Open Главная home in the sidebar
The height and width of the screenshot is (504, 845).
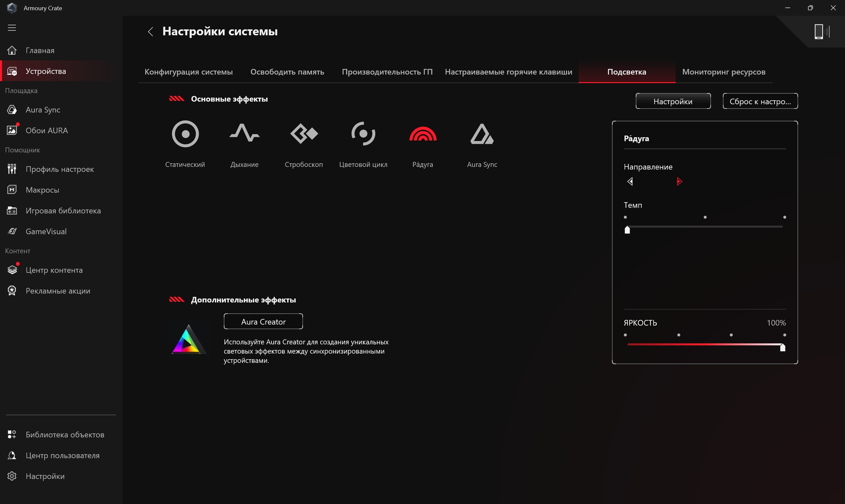click(61, 50)
